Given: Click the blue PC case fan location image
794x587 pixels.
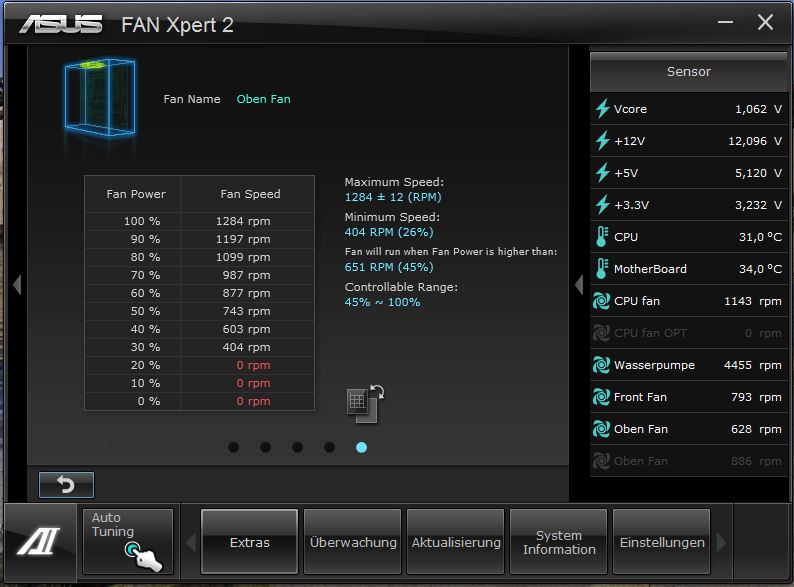Looking at the screenshot, I should (x=100, y=97).
